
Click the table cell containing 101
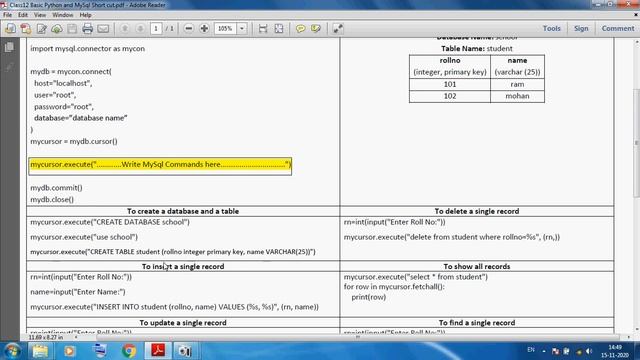[x=450, y=84]
